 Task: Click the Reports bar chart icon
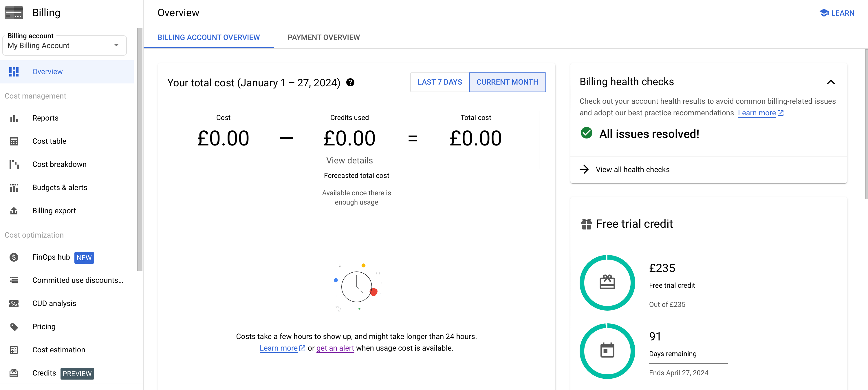(x=14, y=118)
